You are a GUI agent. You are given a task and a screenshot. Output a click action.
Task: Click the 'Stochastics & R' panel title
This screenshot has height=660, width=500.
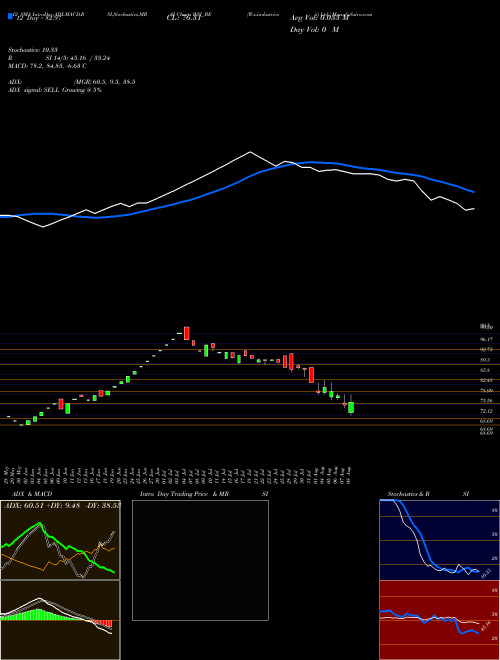(409, 494)
